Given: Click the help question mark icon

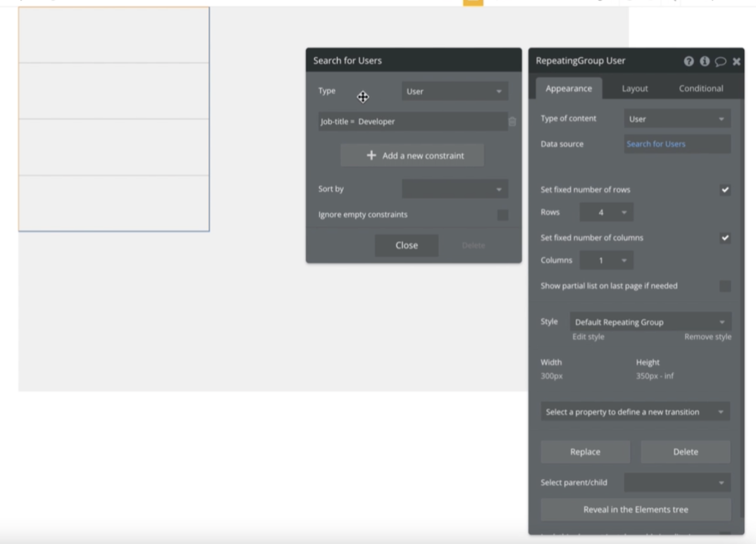Looking at the screenshot, I should tap(689, 61).
